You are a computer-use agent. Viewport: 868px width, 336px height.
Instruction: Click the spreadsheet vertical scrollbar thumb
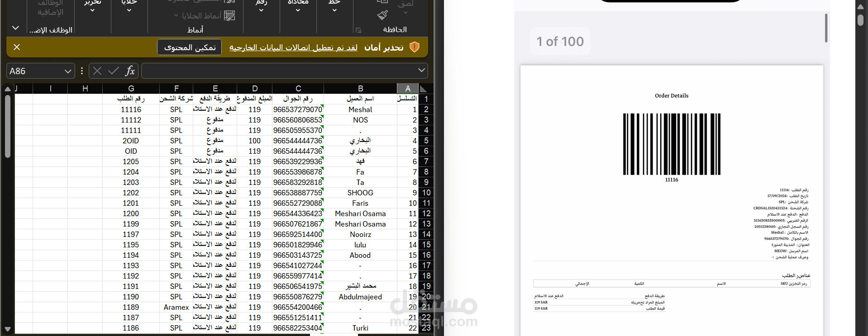(7, 126)
